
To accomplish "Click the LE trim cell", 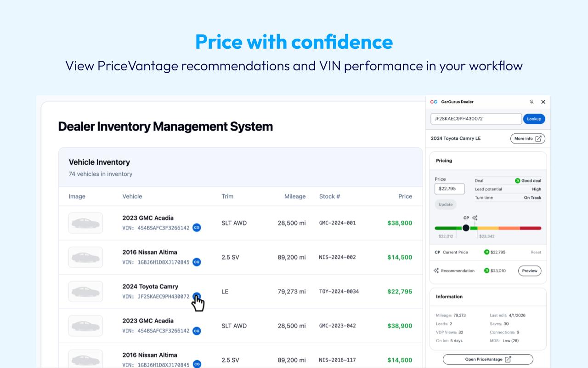I will click(225, 292).
